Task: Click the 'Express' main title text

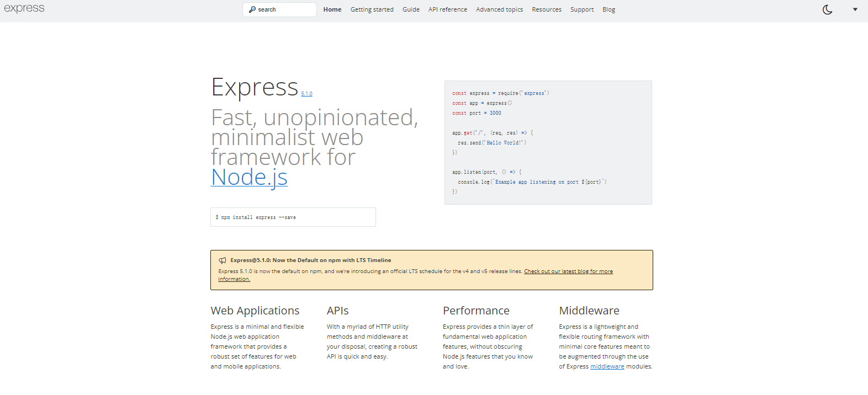Action: 255,87
